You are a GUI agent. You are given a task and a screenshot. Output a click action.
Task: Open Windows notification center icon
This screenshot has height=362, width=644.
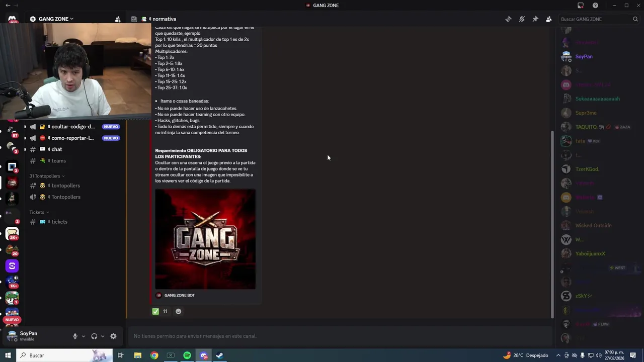pyautogui.click(x=633, y=355)
